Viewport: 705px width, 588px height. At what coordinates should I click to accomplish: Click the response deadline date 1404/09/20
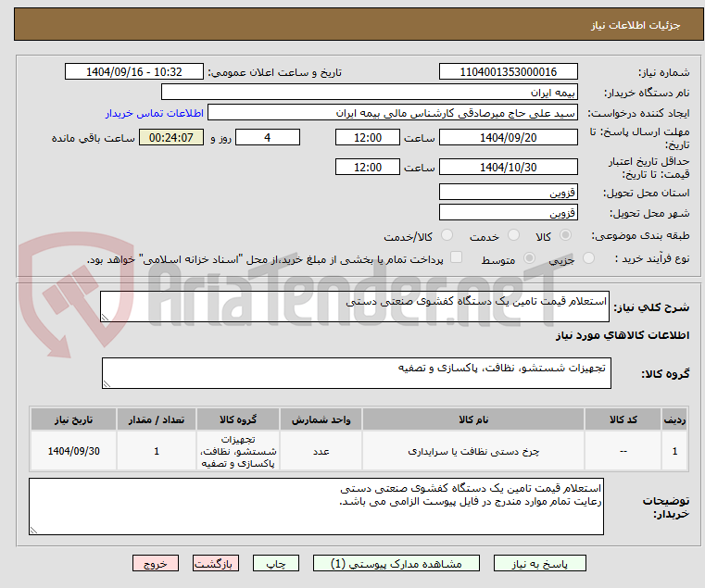point(508,138)
